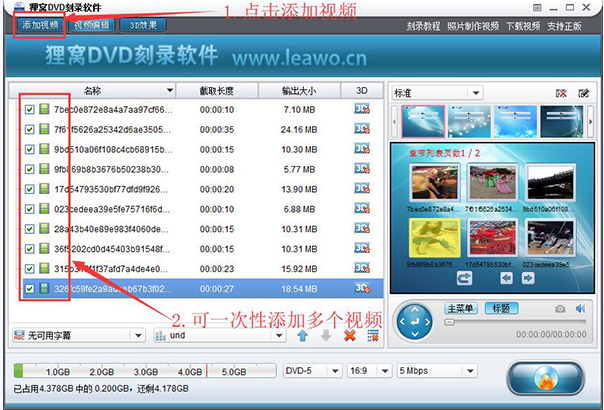
Task: Go to the previous chapter page in the menu preview
Action: (x=507, y=278)
